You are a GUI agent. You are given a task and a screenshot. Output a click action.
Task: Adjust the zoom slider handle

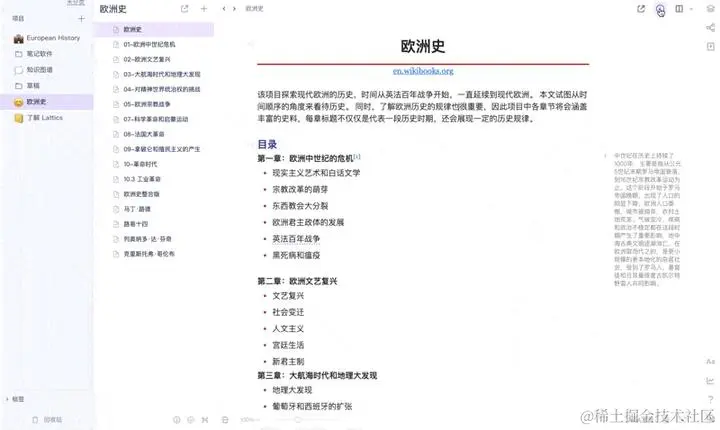[298, 420]
